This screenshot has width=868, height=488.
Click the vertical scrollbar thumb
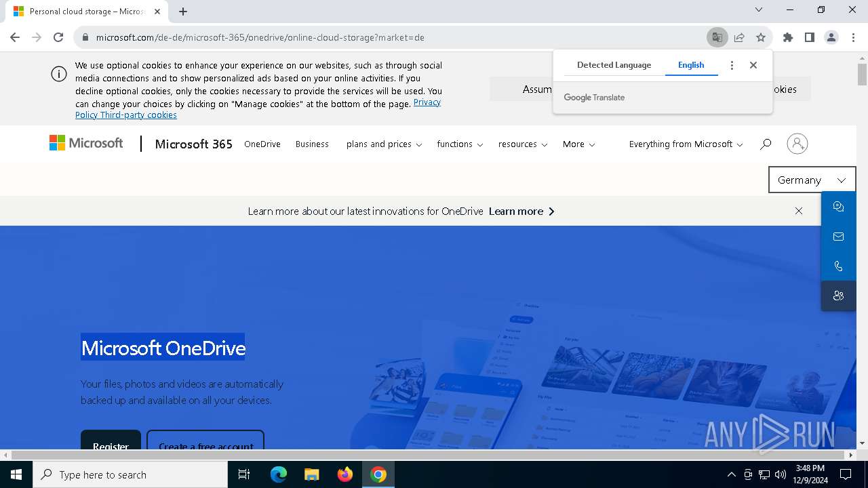point(862,73)
